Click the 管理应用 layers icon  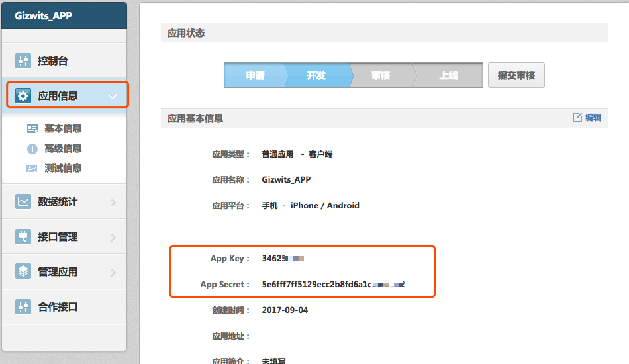coord(23,272)
